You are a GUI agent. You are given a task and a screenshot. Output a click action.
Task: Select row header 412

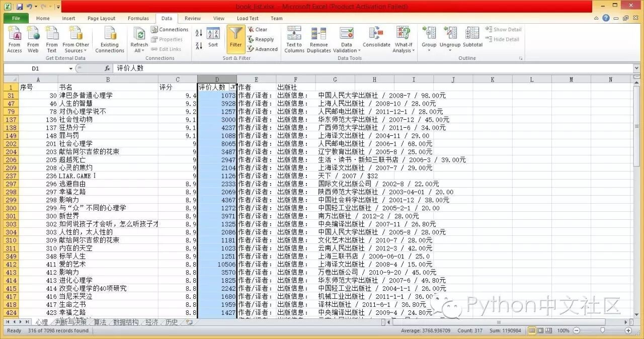[x=11, y=264]
